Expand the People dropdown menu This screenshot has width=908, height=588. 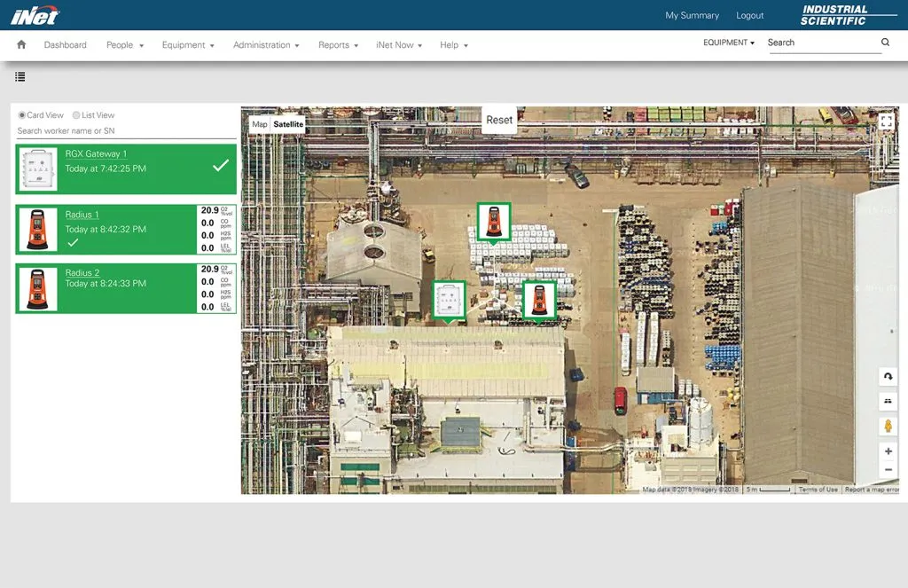pos(124,45)
